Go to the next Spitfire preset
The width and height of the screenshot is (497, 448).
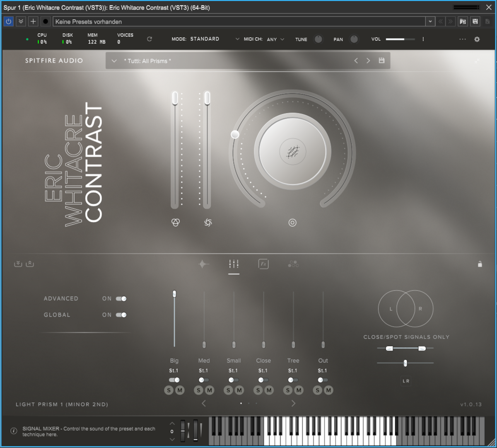[368, 61]
